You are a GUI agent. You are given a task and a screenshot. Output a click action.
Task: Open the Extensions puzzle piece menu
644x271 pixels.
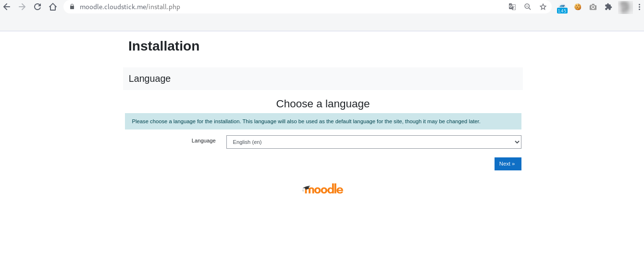coord(608,7)
